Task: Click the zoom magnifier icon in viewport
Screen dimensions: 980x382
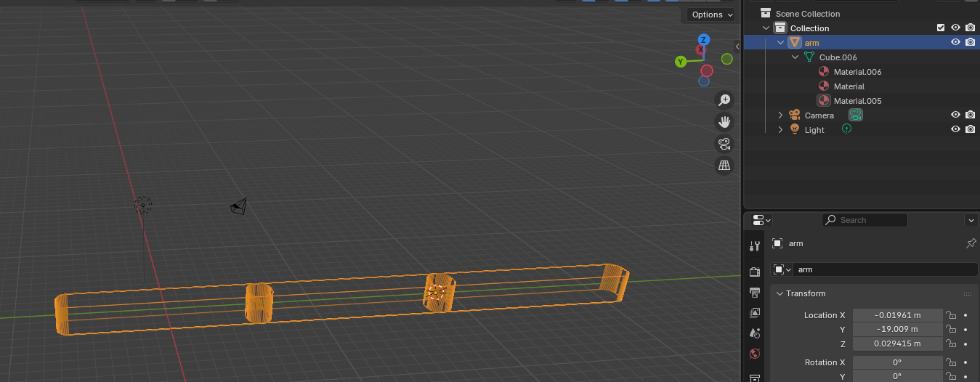Action: coord(724,100)
